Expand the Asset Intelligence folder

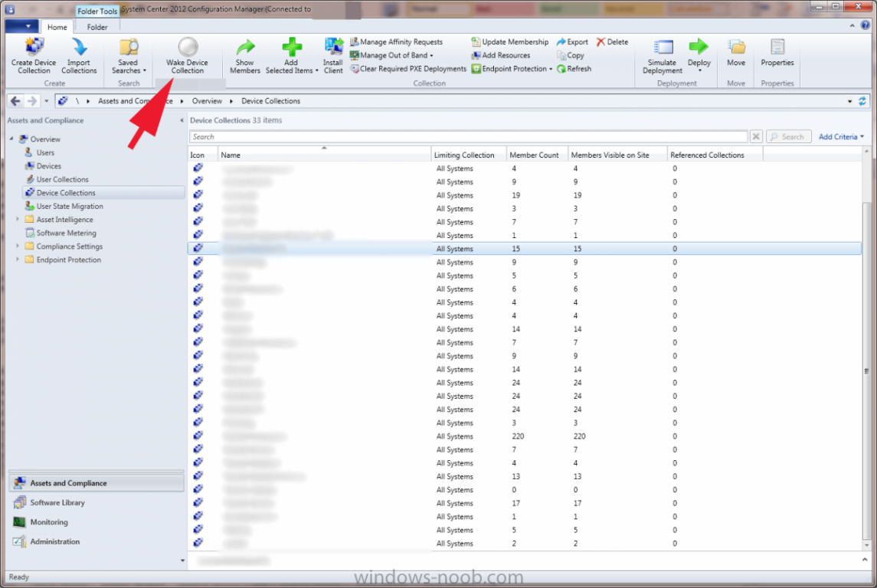click(x=18, y=219)
